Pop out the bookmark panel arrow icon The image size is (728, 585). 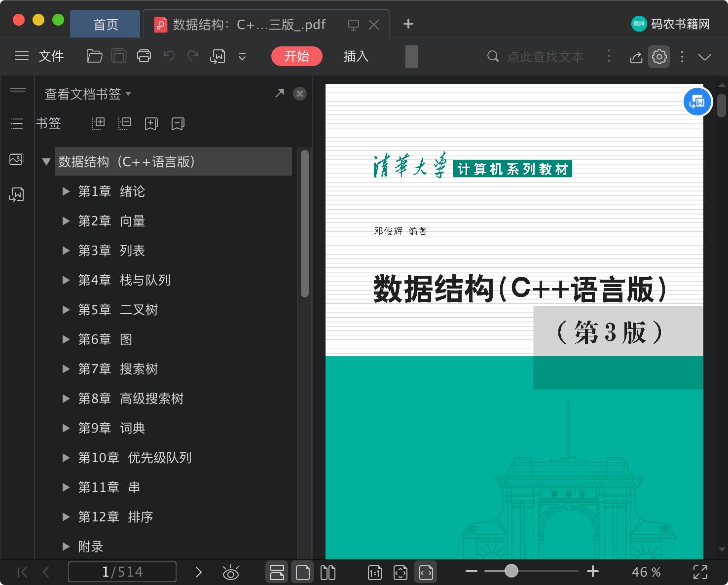coord(280,93)
